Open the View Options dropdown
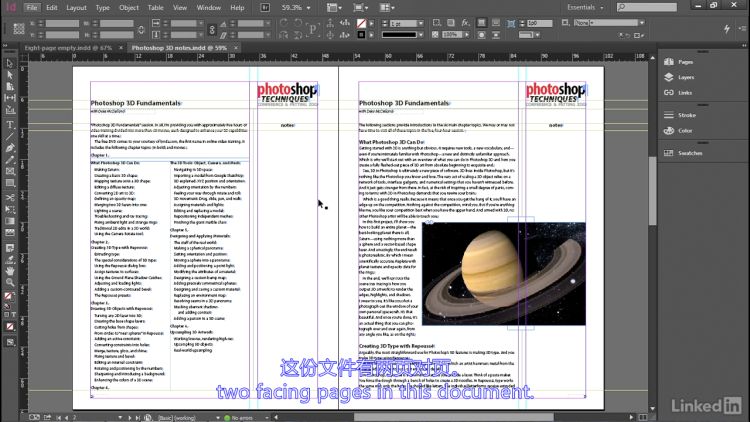Viewport: 750px width, 422px height. [334, 8]
